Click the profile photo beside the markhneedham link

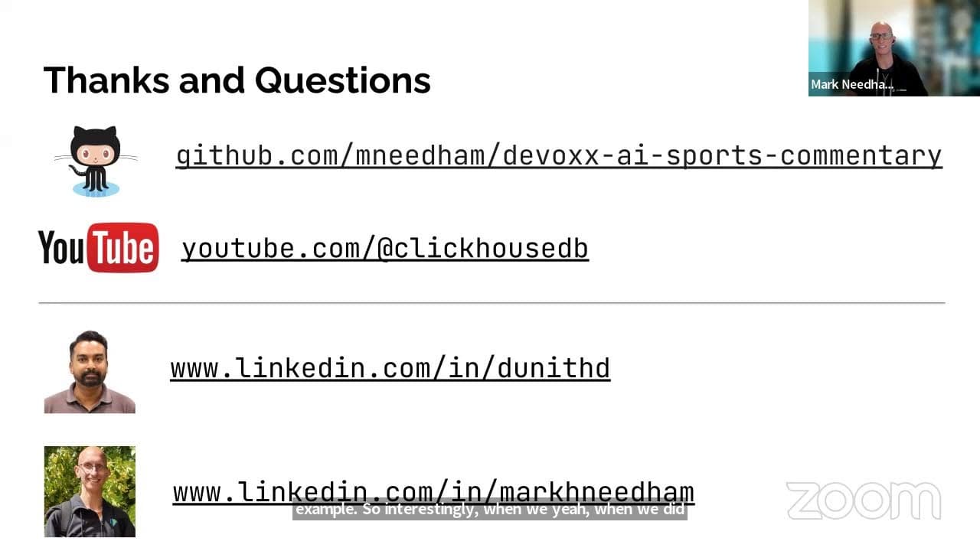click(x=90, y=491)
